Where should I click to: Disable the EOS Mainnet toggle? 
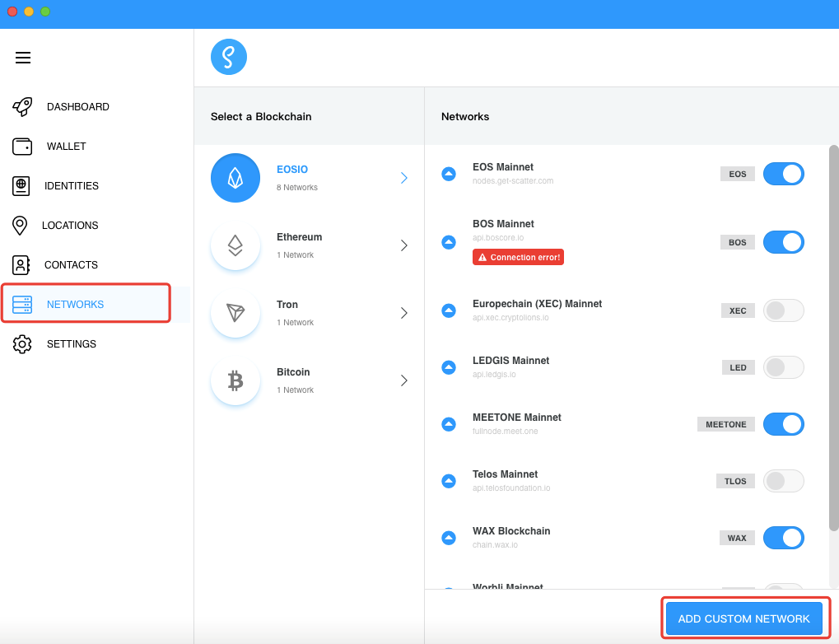pyautogui.click(x=783, y=174)
